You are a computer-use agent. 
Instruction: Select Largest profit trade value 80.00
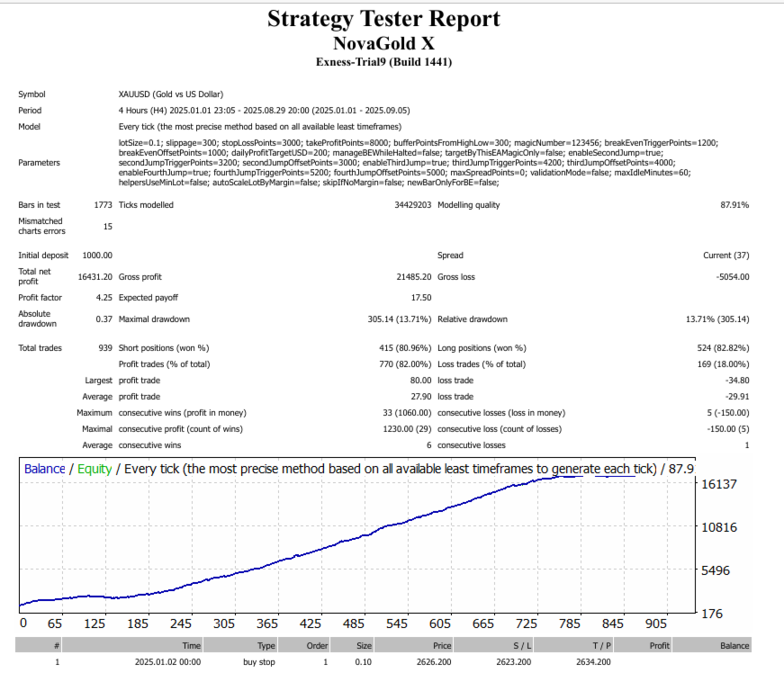(x=420, y=381)
